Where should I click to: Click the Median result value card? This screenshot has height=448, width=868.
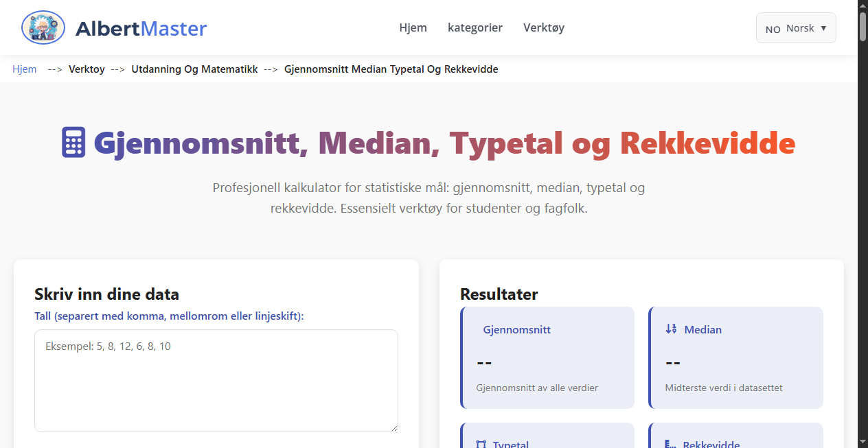point(735,357)
